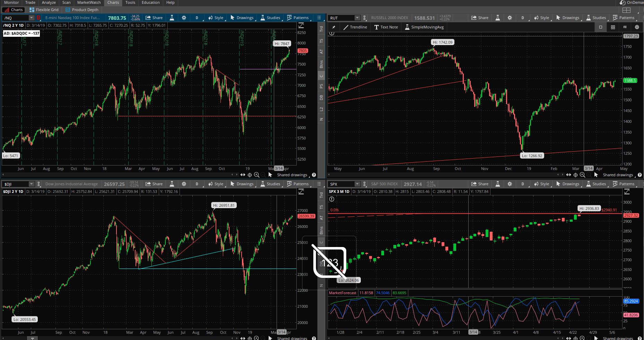The height and width of the screenshot is (340, 644).
Task: Share the /NQ chart
Action: click(154, 18)
